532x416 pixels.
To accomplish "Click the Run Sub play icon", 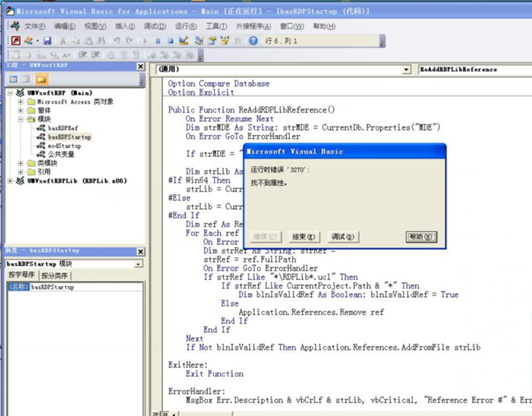I will [145, 41].
